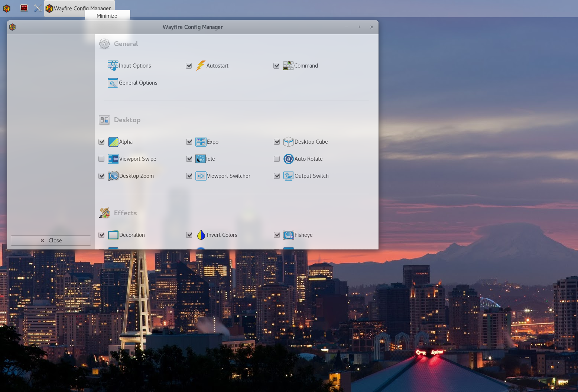Select Minimize from the taskbar menu
The width and height of the screenshot is (578, 392).
pos(107,16)
